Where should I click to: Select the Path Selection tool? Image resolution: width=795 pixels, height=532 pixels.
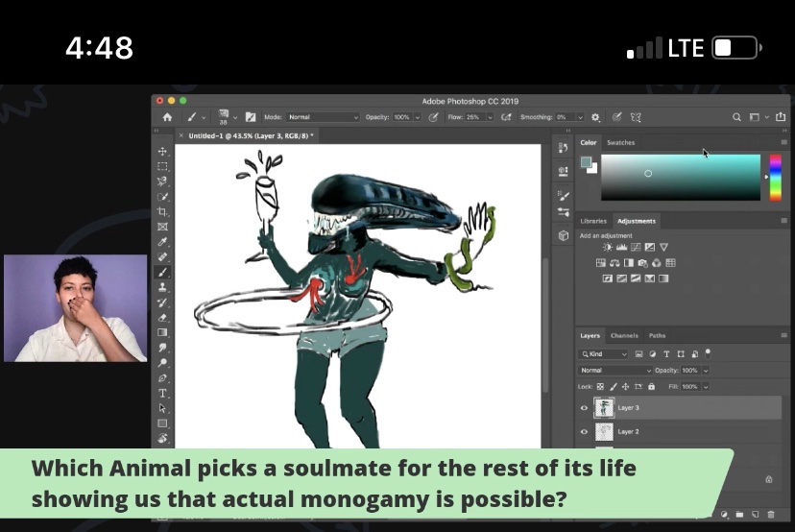coord(162,408)
